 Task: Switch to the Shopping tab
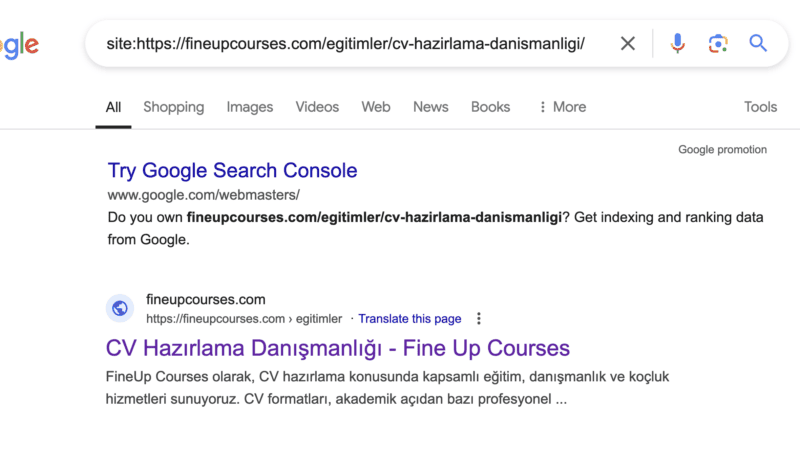[x=173, y=107]
